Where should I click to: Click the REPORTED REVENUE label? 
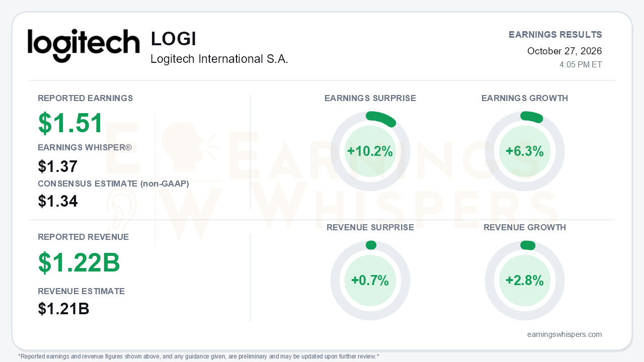[84, 237]
